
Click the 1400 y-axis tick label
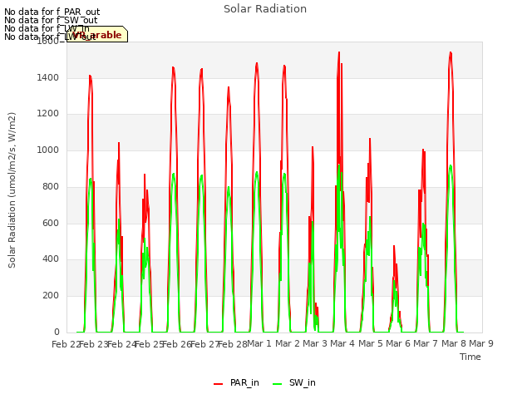click(48, 77)
